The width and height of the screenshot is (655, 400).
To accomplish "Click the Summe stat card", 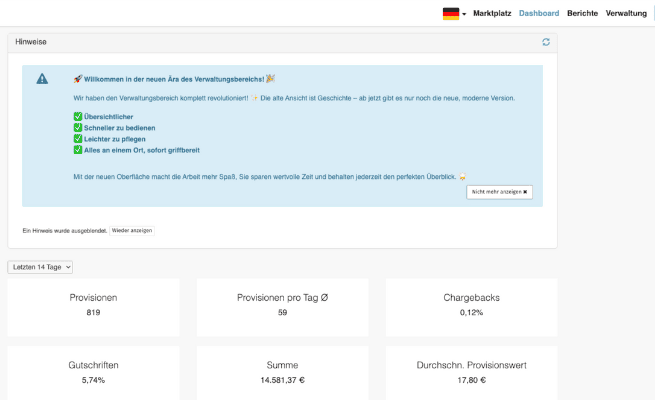I will pyautogui.click(x=282, y=372).
